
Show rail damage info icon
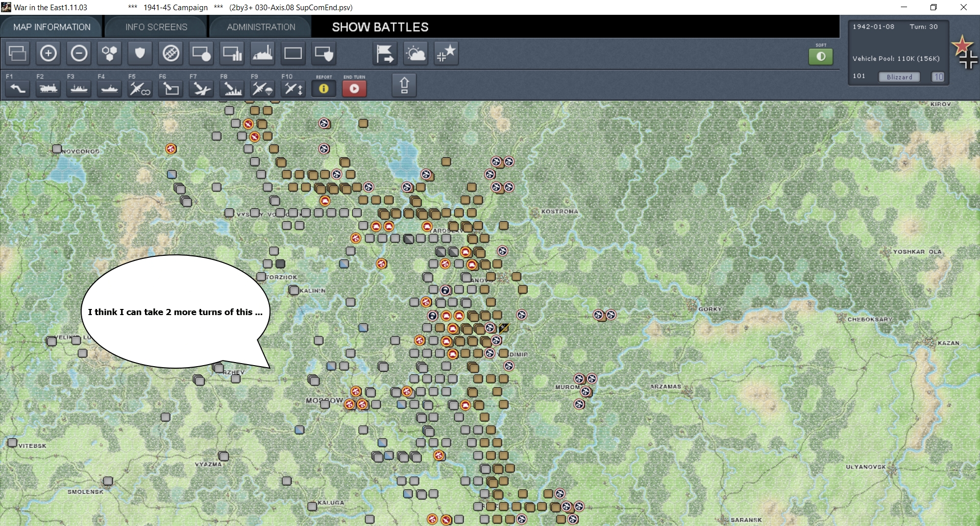(171, 53)
